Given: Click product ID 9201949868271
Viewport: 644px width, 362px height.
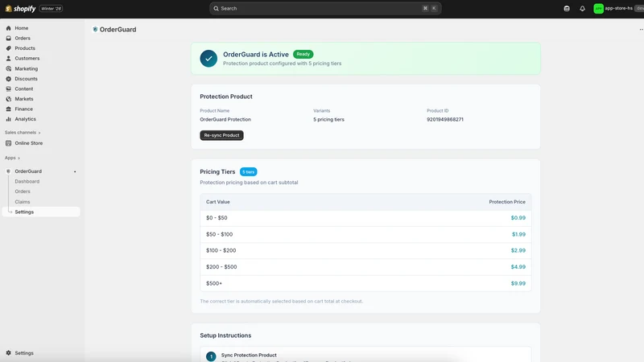Looking at the screenshot, I should click(x=445, y=119).
